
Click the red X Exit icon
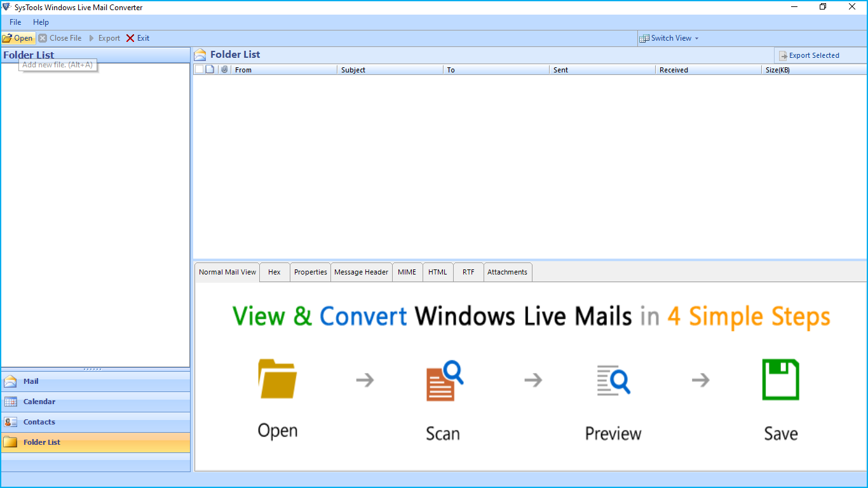(130, 38)
